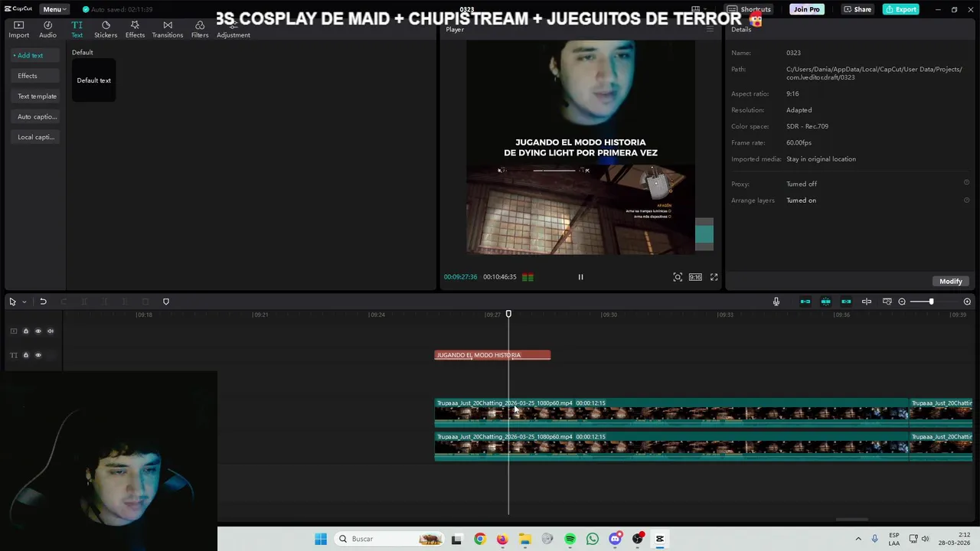Viewport: 980px width, 551px height.
Task: Zoom out the timeline
Action: click(x=902, y=302)
